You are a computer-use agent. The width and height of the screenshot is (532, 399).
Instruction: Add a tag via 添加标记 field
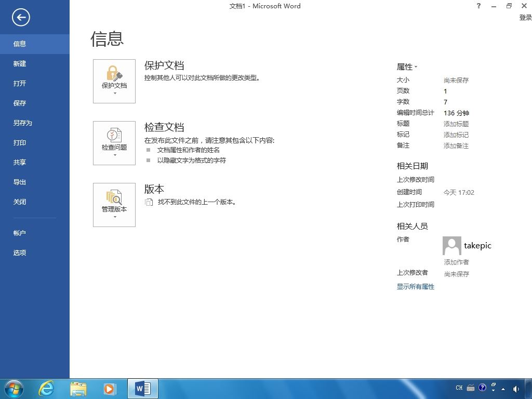pos(456,135)
